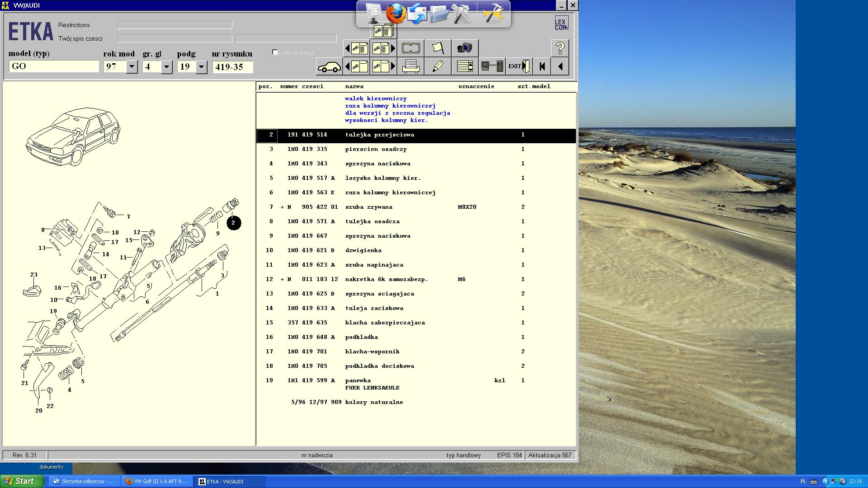
Task: Jump to first page with skip-back icon
Action: pyautogui.click(x=542, y=66)
